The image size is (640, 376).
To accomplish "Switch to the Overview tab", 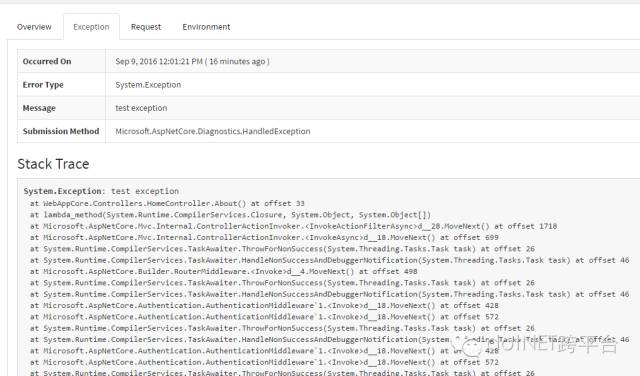I will point(34,27).
